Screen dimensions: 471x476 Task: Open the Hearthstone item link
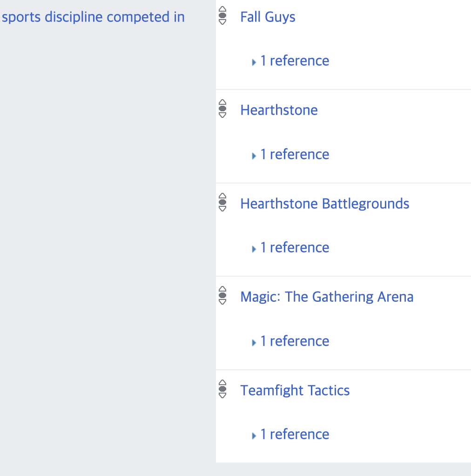(x=279, y=110)
